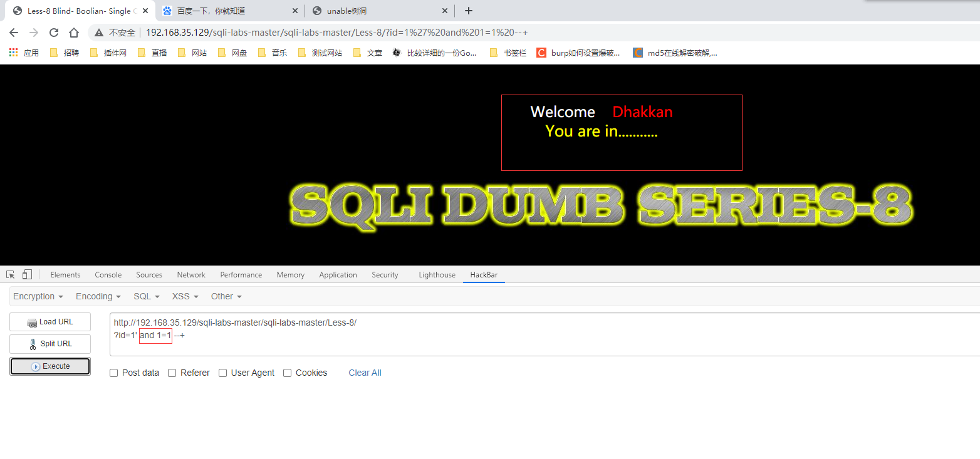Switch to the Console DevTools tab
The width and height of the screenshot is (980, 459).
tap(108, 275)
